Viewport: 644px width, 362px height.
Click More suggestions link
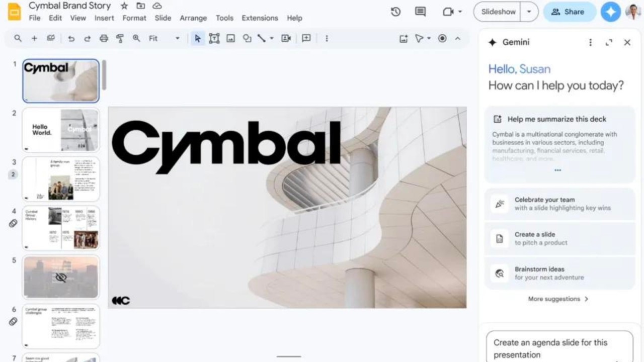[558, 299]
